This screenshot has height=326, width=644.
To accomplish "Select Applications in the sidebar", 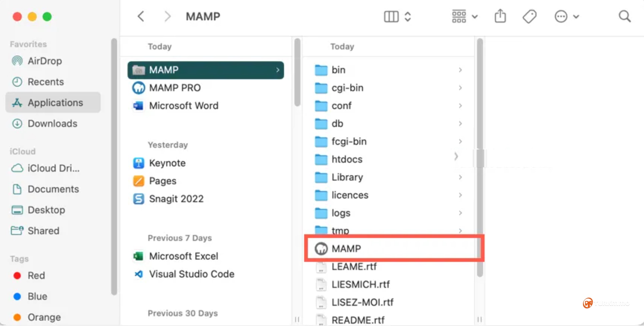I will [x=53, y=102].
